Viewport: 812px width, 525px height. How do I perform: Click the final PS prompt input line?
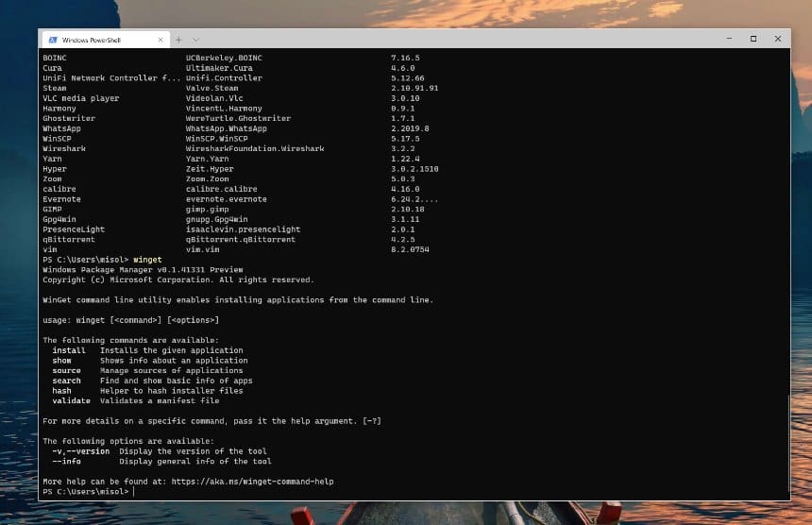(x=88, y=492)
